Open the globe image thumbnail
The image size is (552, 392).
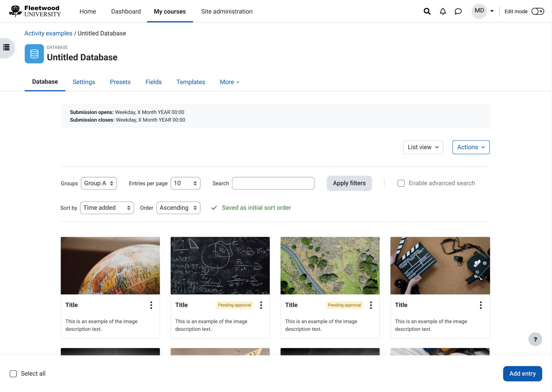[x=110, y=266]
